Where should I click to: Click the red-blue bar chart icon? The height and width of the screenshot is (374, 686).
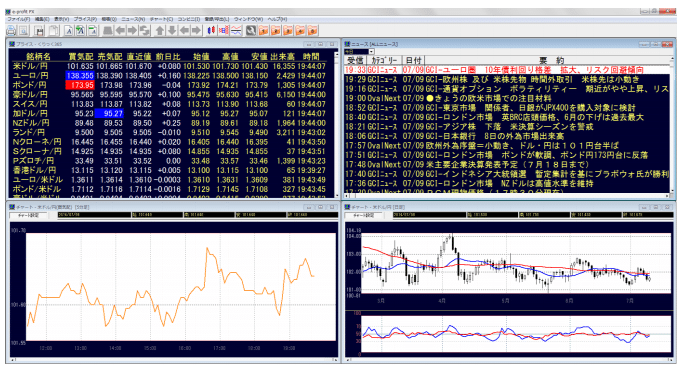pyautogui.click(x=224, y=30)
